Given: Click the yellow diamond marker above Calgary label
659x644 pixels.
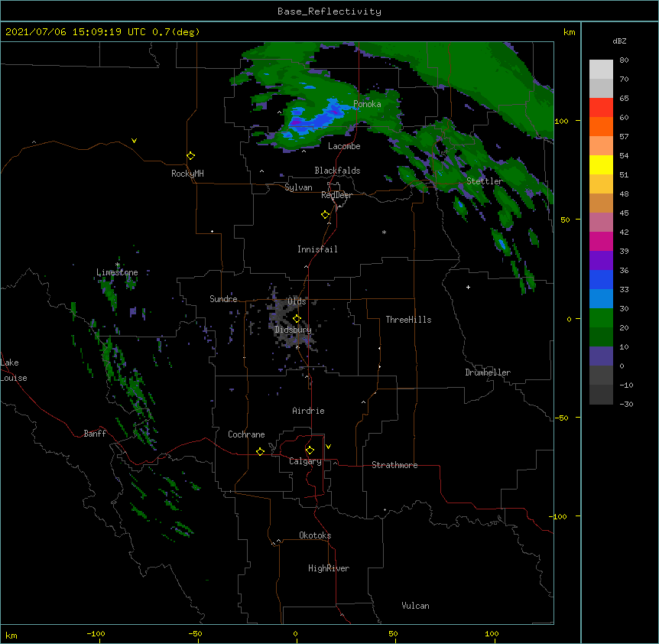Looking at the screenshot, I should coord(310,450).
